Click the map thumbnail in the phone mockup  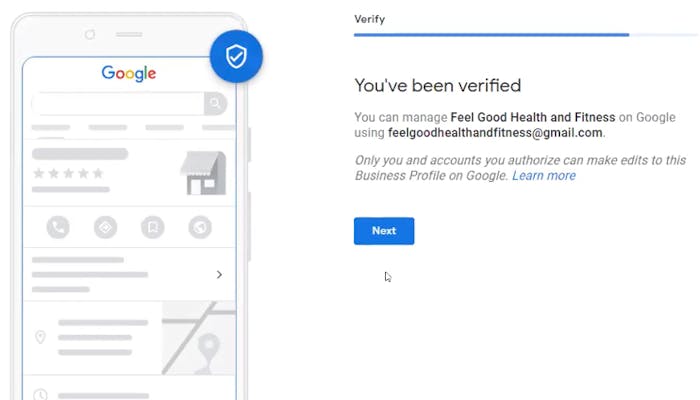click(198, 337)
